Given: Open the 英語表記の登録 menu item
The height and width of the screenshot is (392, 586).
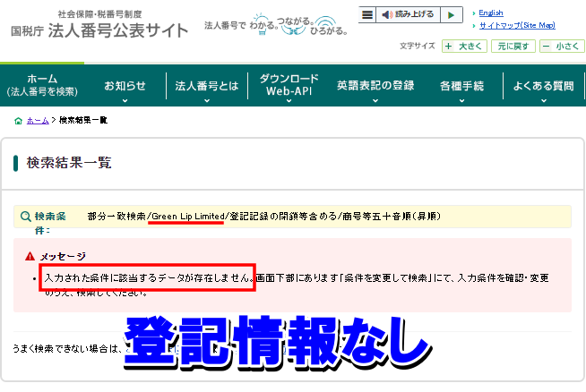Looking at the screenshot, I should click(375, 86).
